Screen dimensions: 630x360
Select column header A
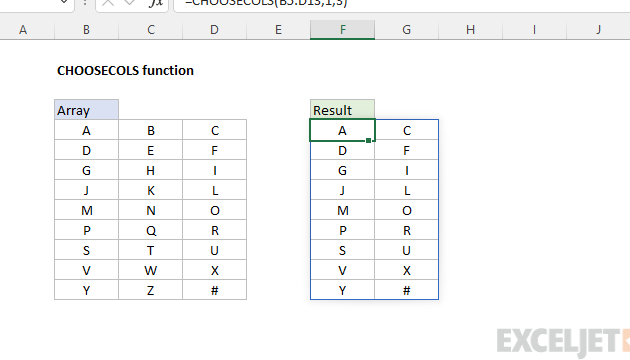[23, 30]
